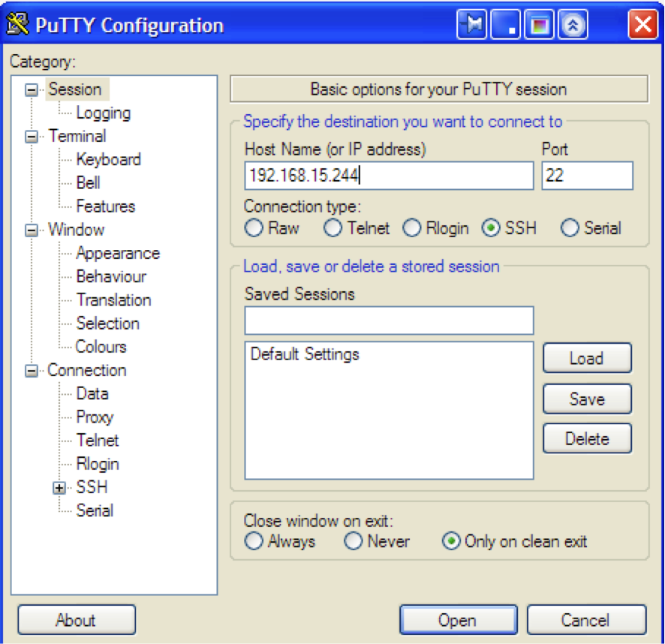Expand the SSH tree node

(59, 488)
